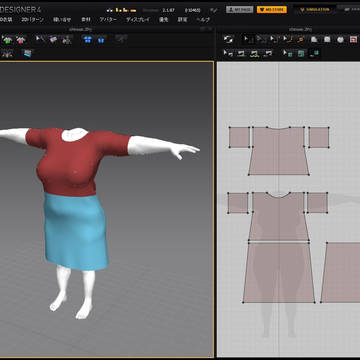
Task: Click the purple fabric icon in 3D toolbar
Action: click(53, 40)
